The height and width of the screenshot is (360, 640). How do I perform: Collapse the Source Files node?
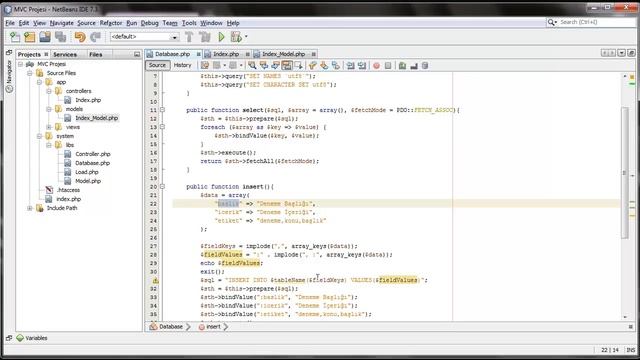(x=29, y=73)
